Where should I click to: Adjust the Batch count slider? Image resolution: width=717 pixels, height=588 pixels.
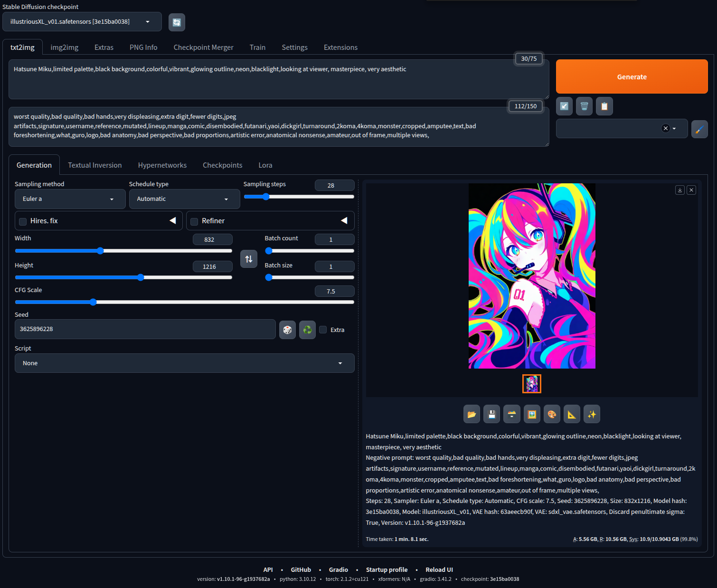point(310,251)
